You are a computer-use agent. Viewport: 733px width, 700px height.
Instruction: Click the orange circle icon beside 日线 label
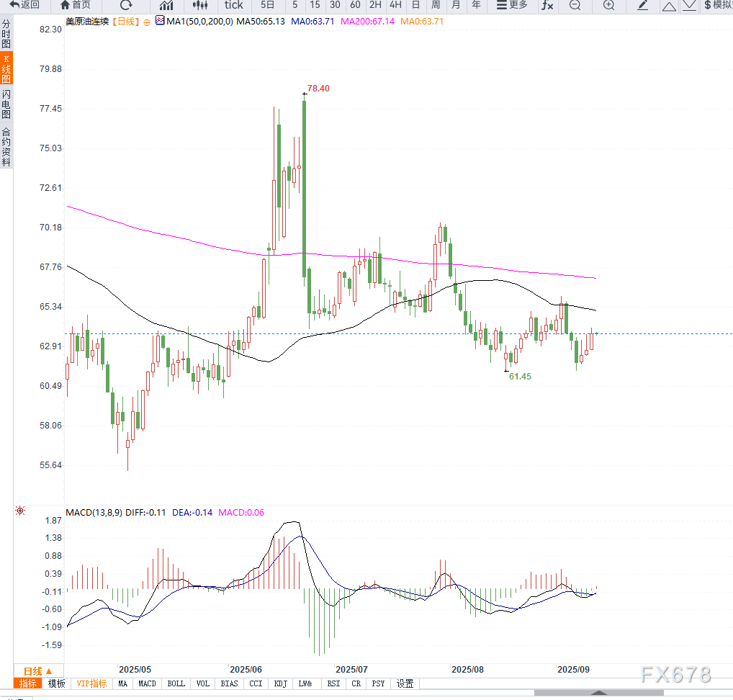(147, 22)
